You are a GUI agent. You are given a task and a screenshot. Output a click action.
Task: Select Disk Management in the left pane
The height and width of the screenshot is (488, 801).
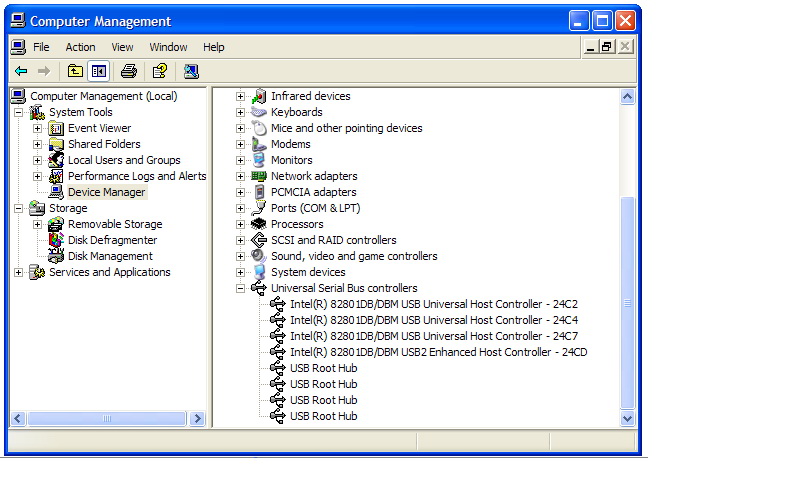110,256
